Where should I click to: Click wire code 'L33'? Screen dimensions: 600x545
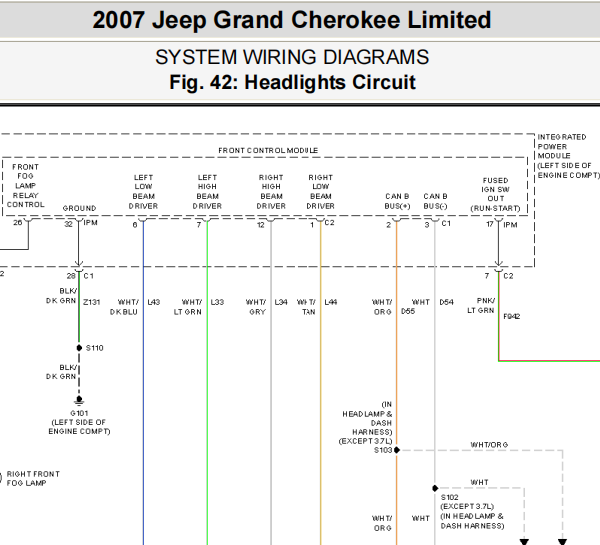click(217, 302)
